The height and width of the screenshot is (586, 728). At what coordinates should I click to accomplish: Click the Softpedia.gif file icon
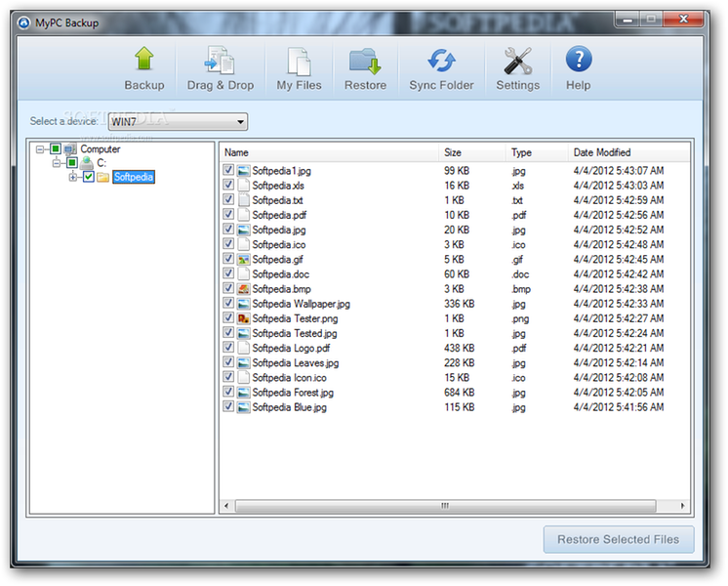pos(243,260)
